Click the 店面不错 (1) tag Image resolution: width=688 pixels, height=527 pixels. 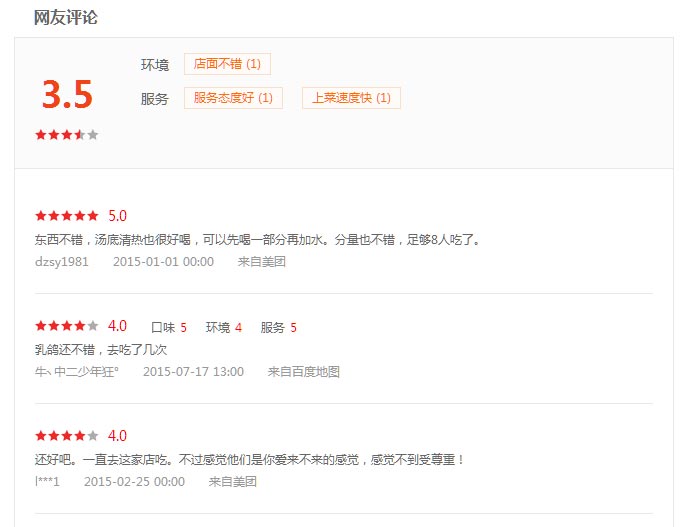[x=227, y=64]
